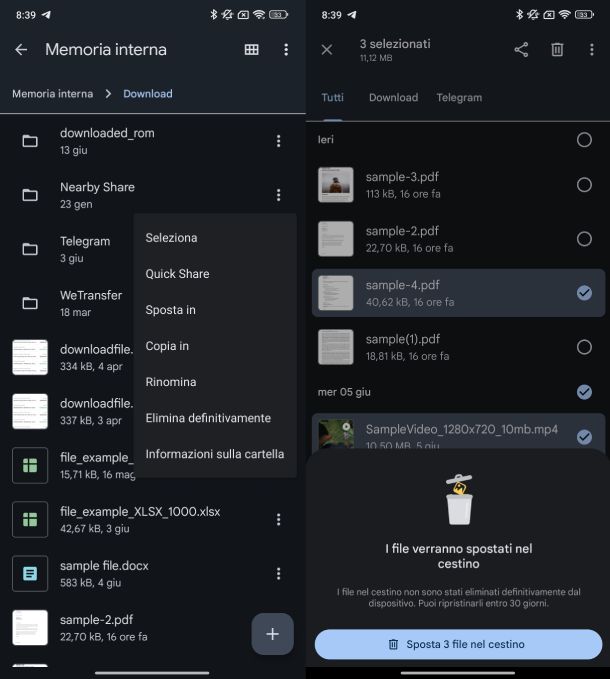Cancel selection with the X icon
Screen dimensions: 610x679
(327, 49)
